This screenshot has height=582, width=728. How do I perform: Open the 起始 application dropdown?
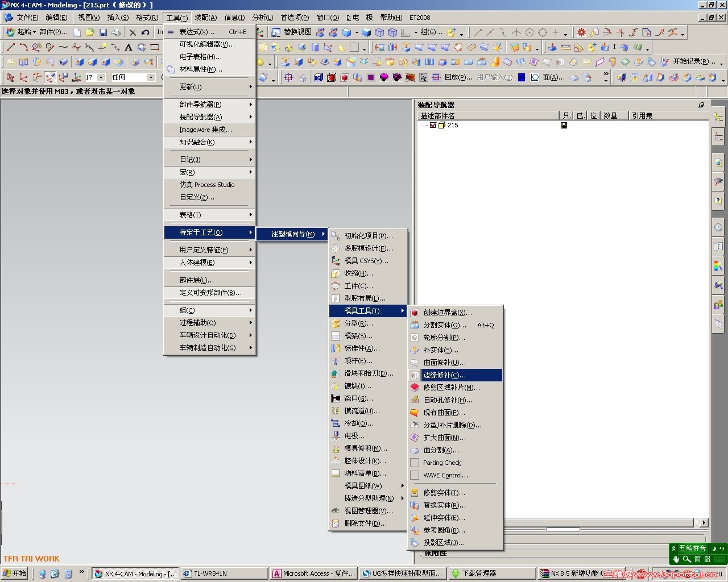[x=21, y=32]
